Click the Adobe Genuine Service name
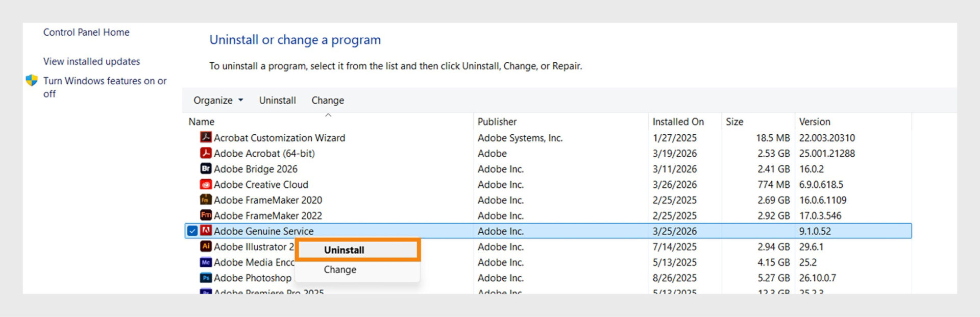The height and width of the screenshot is (317, 980). click(263, 231)
